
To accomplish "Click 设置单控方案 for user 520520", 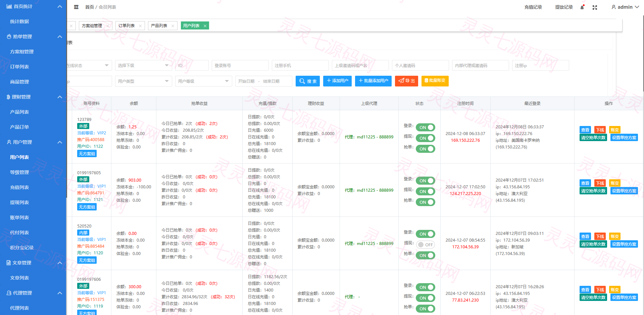I will point(624,244).
